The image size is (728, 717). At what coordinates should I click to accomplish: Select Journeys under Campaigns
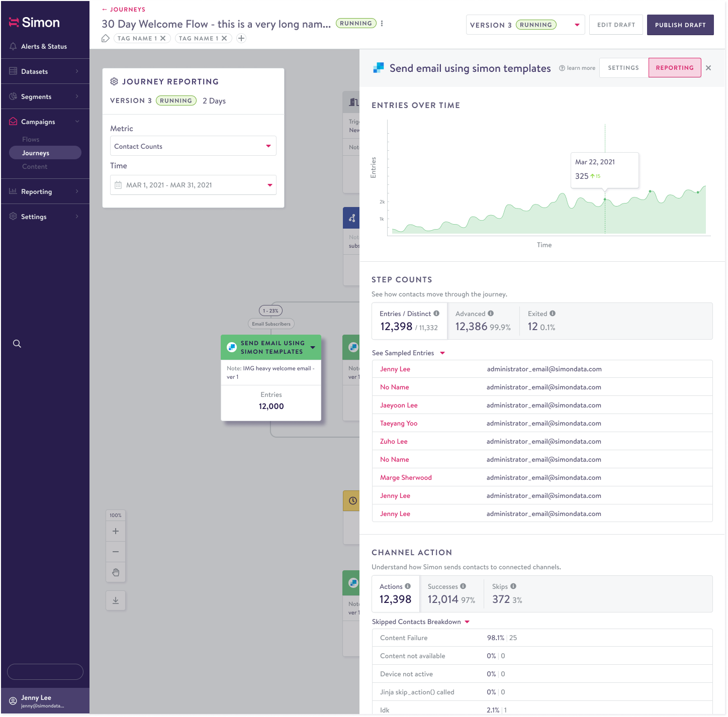point(45,153)
